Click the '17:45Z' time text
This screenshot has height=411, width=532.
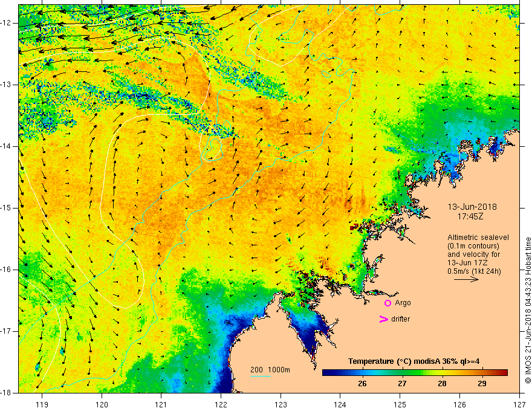pyautogui.click(x=470, y=216)
